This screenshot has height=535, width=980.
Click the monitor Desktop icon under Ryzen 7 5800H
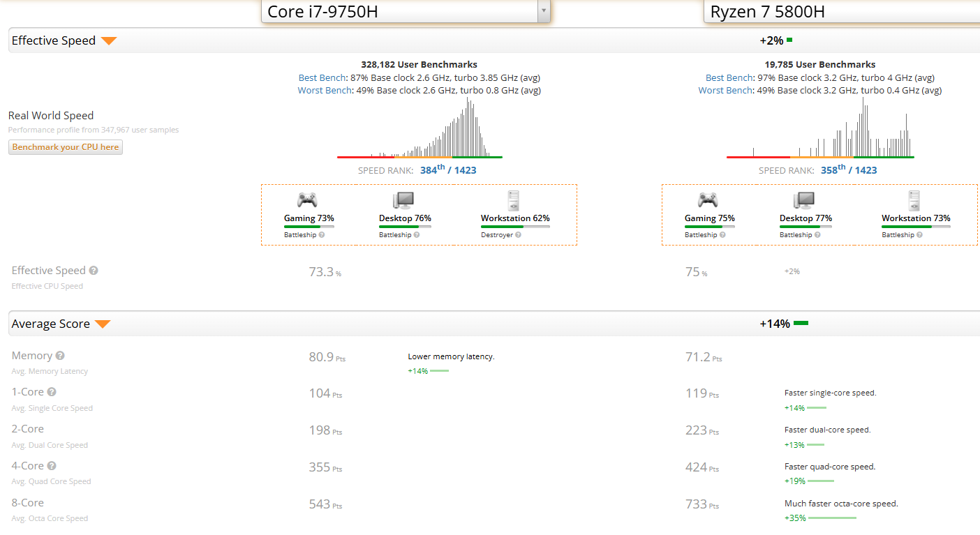coord(804,200)
